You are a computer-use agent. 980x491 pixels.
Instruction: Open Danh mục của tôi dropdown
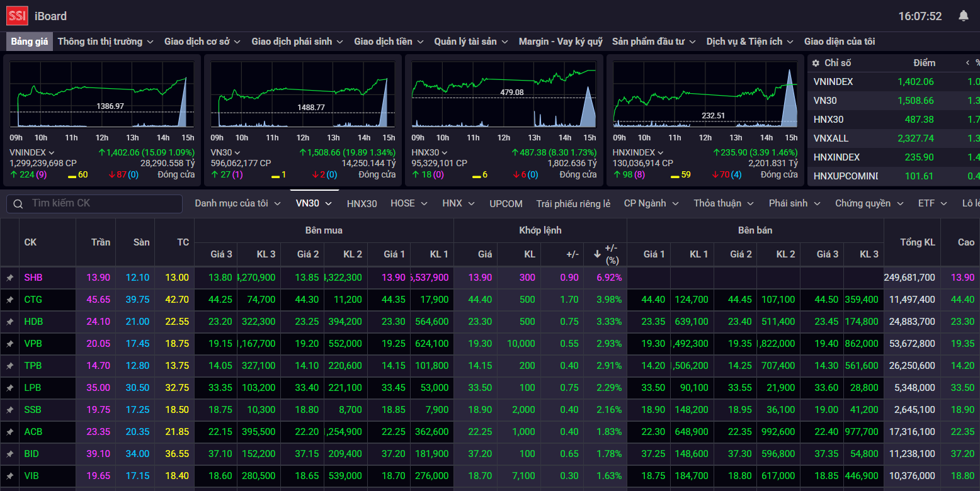(x=237, y=203)
